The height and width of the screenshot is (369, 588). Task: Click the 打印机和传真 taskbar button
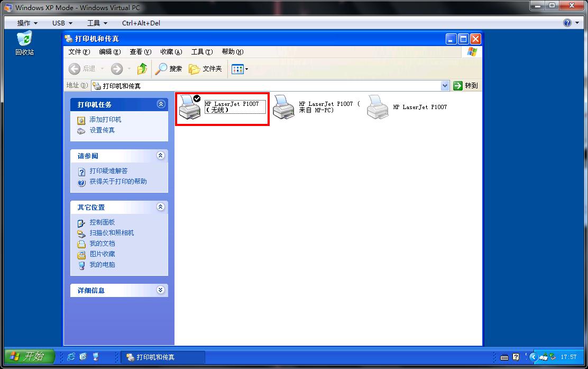pyautogui.click(x=163, y=357)
